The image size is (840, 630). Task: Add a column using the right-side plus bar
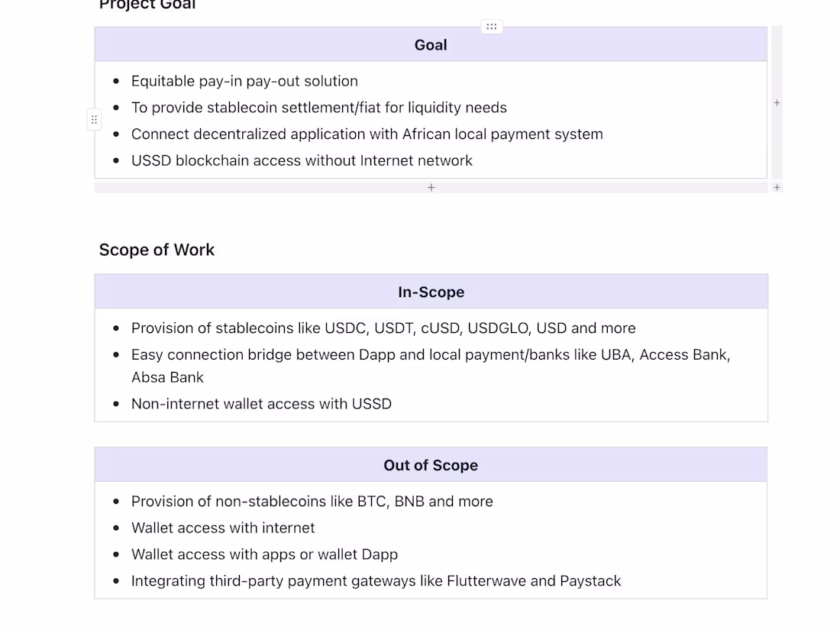(x=777, y=102)
